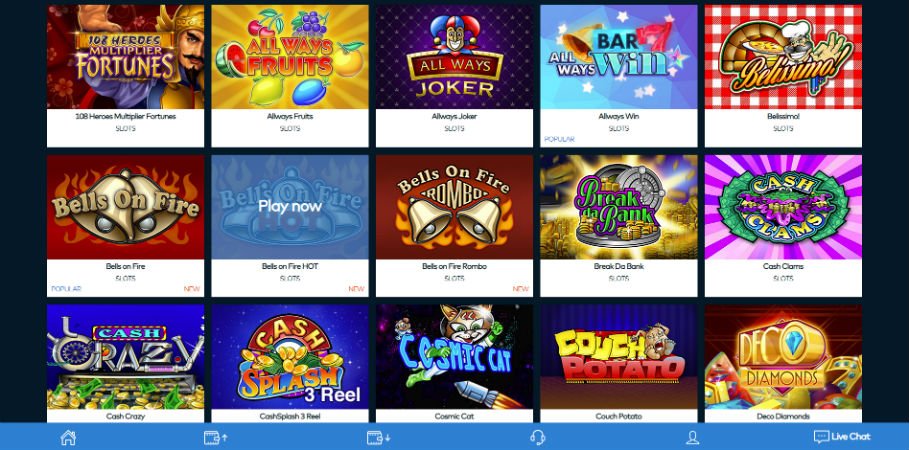The width and height of the screenshot is (909, 450).
Task: Select the Cash Clams game thumbnail
Action: [783, 207]
